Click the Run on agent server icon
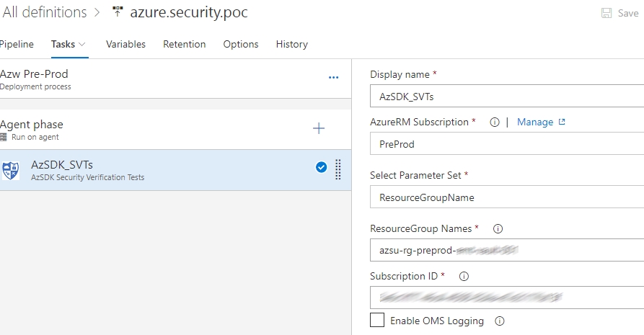 pyautogui.click(x=4, y=137)
